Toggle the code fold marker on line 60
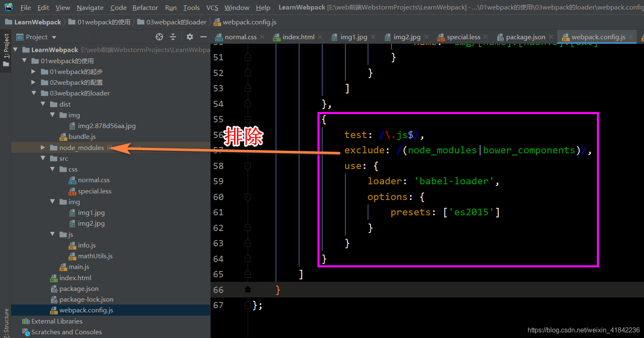 click(x=248, y=197)
